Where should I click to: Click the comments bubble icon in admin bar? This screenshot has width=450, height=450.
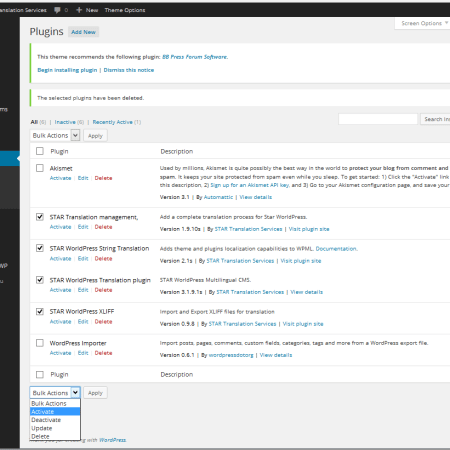pos(57,10)
